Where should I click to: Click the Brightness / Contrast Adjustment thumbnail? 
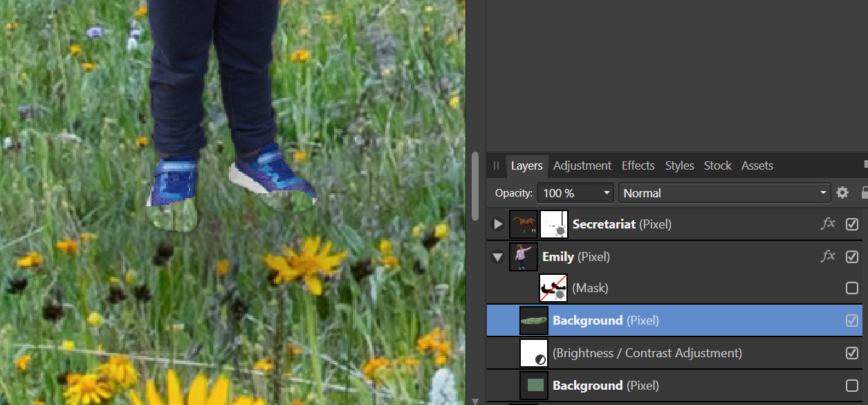coord(534,353)
